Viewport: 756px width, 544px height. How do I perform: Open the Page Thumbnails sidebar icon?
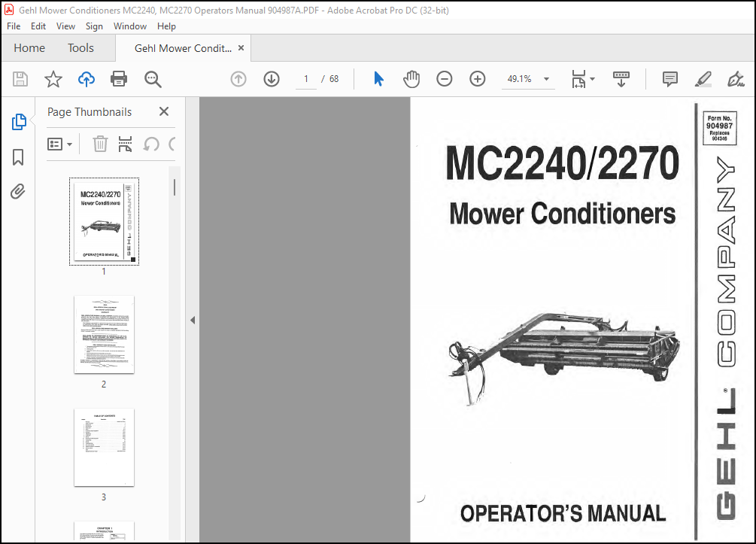coord(18,122)
